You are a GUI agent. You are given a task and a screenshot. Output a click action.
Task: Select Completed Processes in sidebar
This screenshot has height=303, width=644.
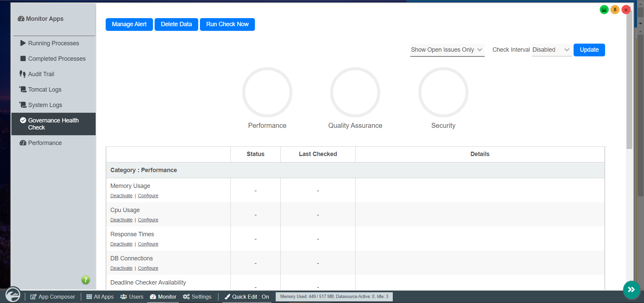(57, 59)
